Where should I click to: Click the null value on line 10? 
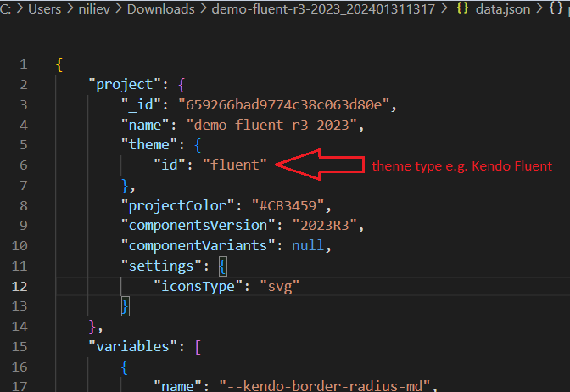(x=308, y=246)
